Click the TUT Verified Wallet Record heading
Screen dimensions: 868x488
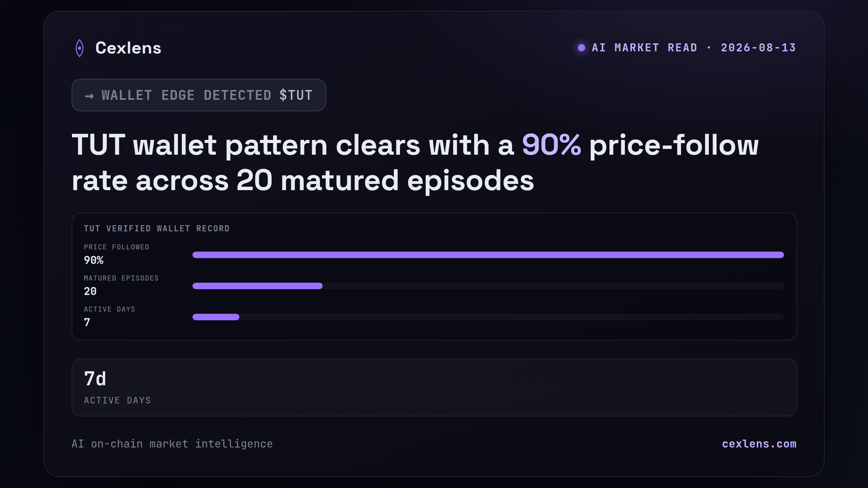pos(157,228)
